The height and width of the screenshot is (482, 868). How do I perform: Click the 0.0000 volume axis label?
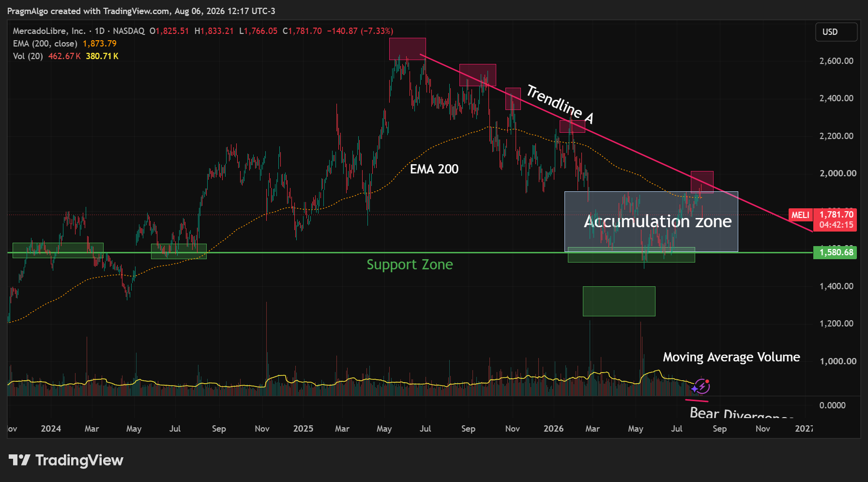832,405
